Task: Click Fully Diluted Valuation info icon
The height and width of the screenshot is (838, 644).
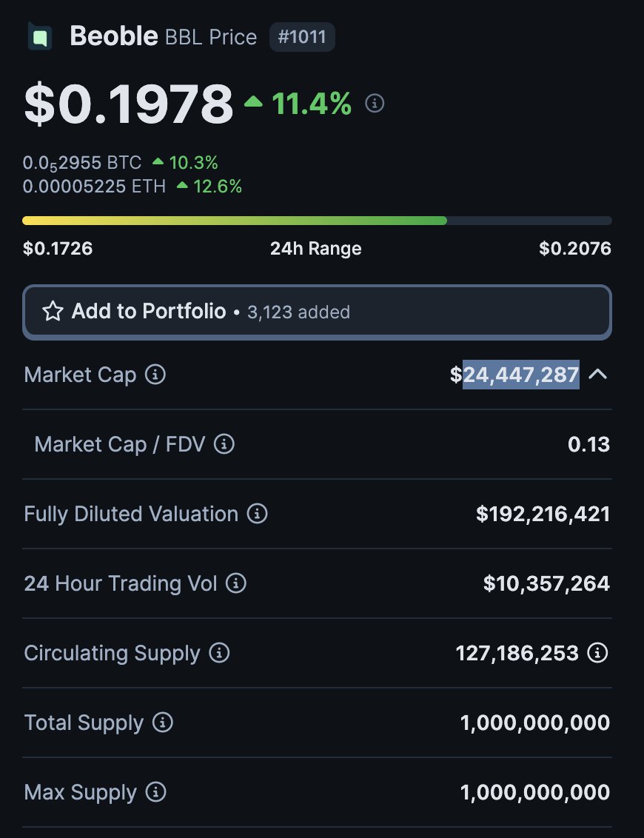Action: click(257, 514)
